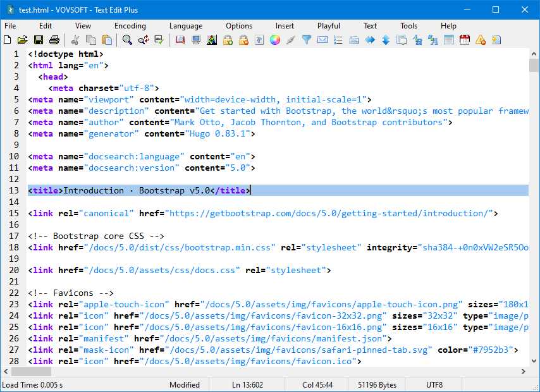Click the padlock icon with green badge
Screen dimensions: 540x392
228,40
